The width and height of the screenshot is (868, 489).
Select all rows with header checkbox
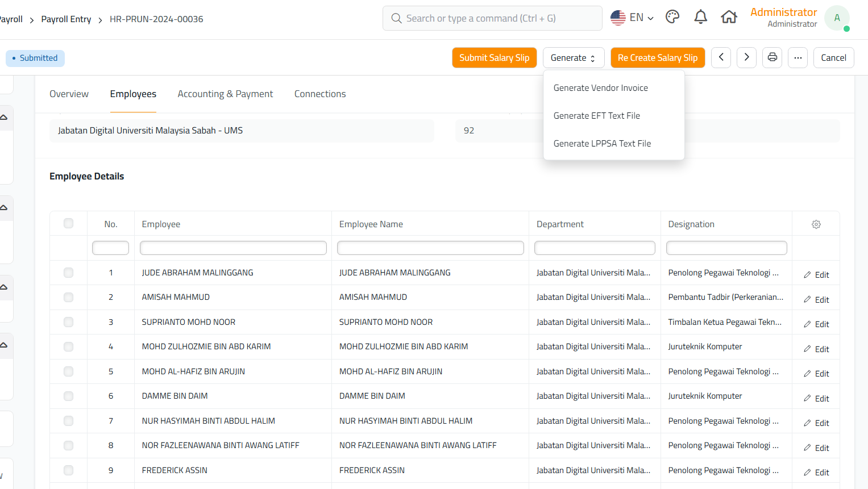[69, 223]
